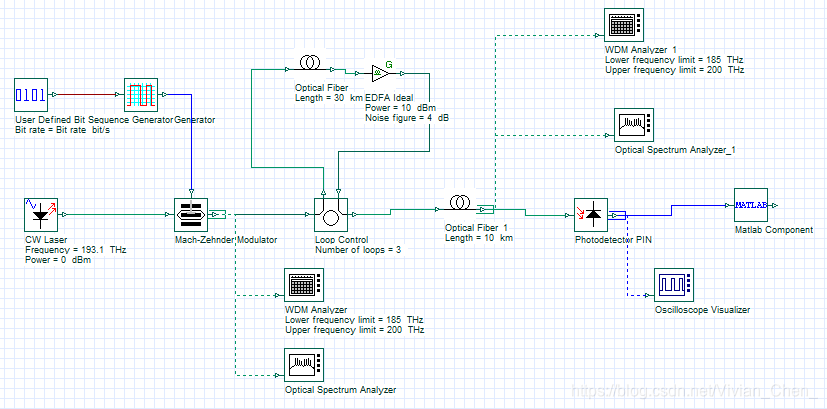827x409 pixels.
Task: Select the 'Length = 30 km' fiber label
Action: coord(329,98)
